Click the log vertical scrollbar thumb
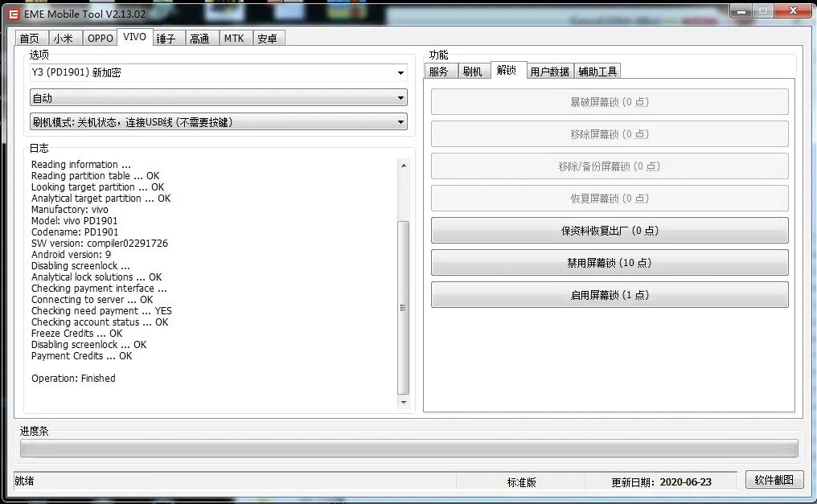This screenshot has width=817, height=504. tap(404, 308)
